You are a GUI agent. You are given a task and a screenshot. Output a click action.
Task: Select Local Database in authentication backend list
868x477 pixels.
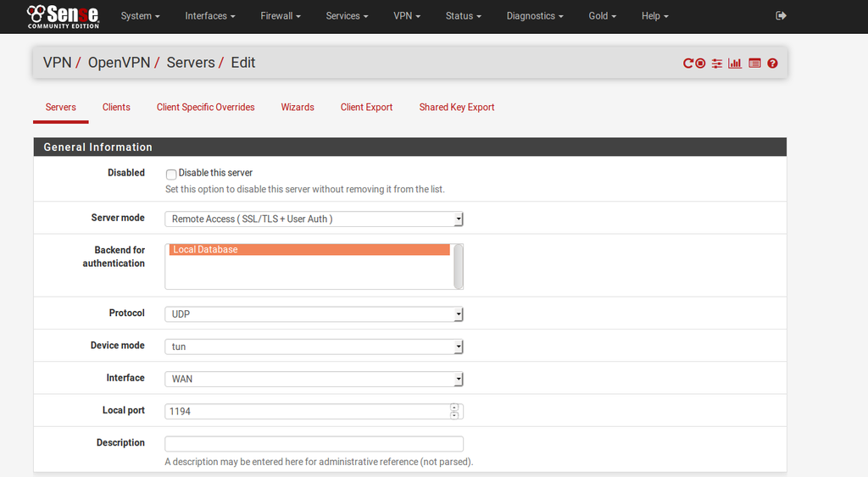(309, 250)
